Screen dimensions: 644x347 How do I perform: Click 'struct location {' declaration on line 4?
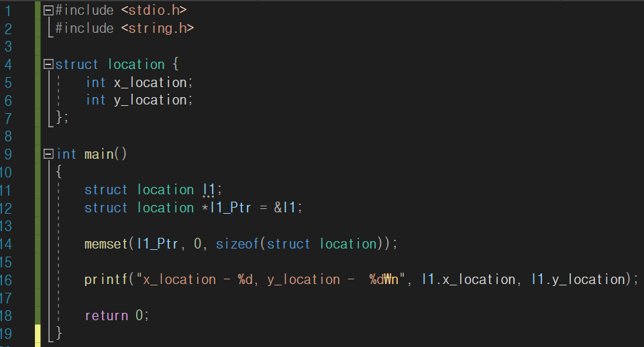click(x=117, y=64)
